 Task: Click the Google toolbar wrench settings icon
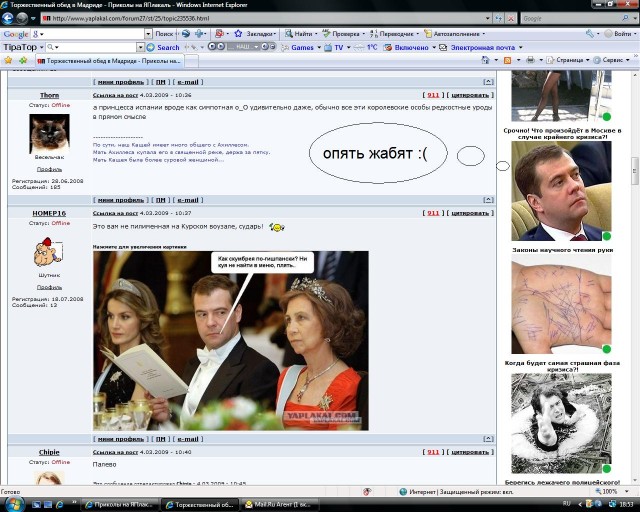(590, 34)
